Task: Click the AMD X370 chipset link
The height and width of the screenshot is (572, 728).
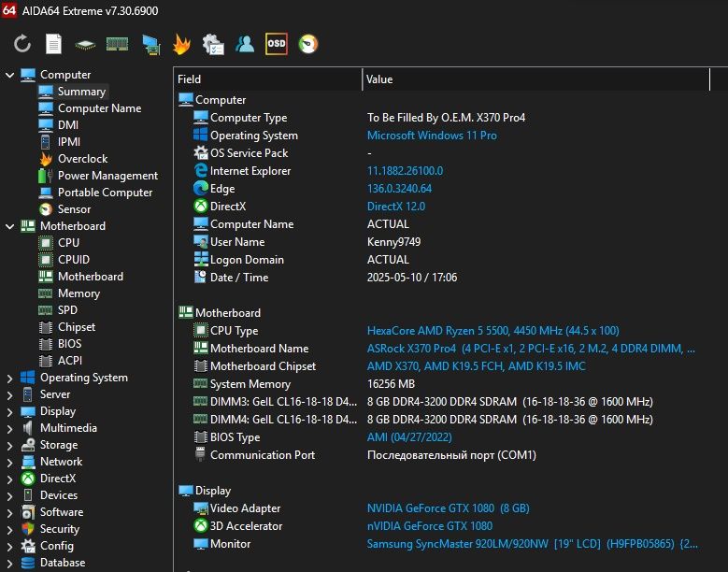Action: 476,366
